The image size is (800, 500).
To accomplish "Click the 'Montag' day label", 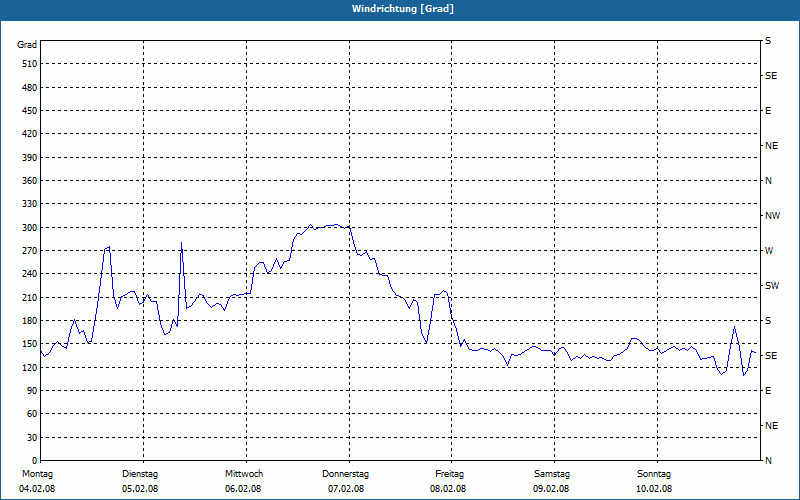I will (x=37, y=474).
